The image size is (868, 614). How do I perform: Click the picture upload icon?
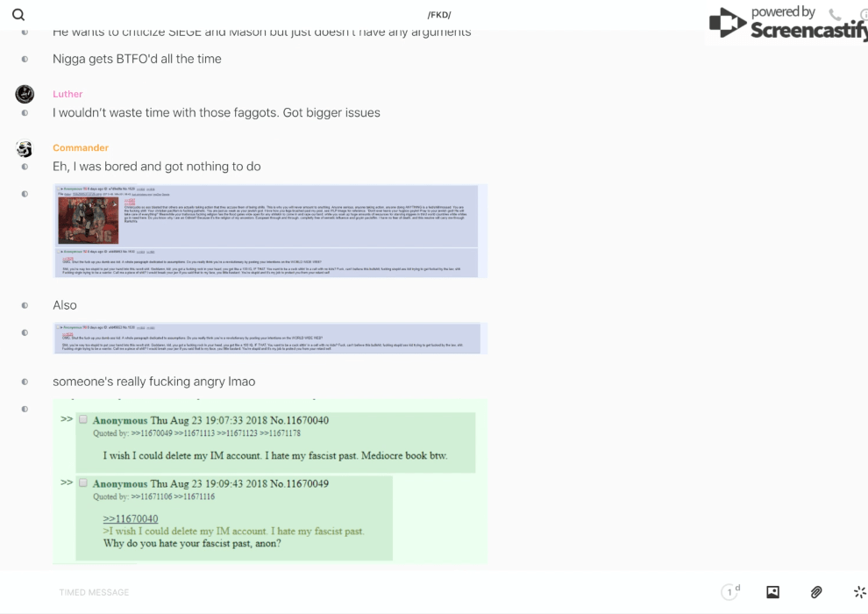pos(772,592)
